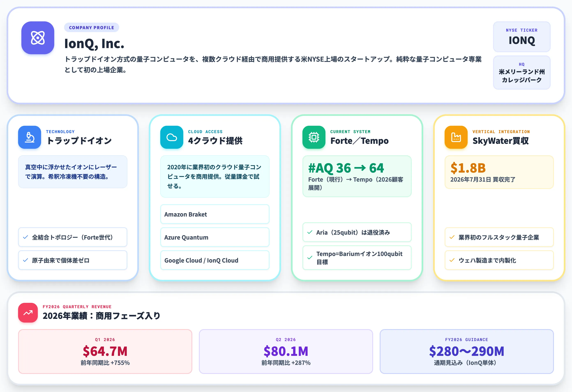Click the トラップドイオン card title
The image size is (572, 392).
[79, 141]
